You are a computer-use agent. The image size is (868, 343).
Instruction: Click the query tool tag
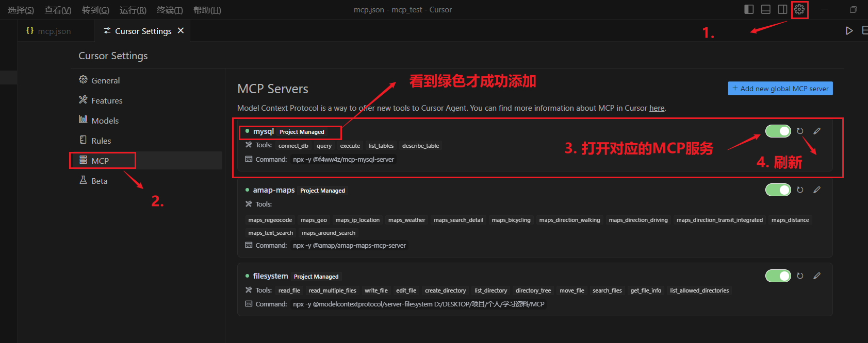324,146
